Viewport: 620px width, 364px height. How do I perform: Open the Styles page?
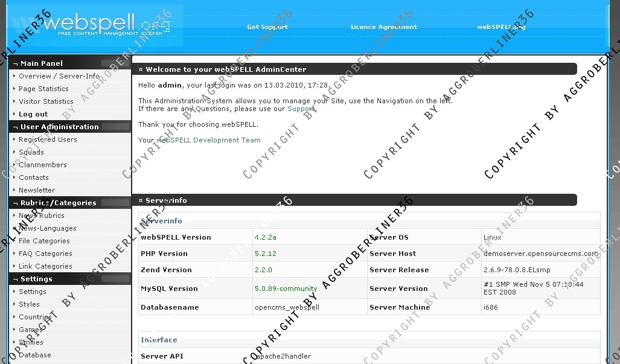[x=29, y=304]
